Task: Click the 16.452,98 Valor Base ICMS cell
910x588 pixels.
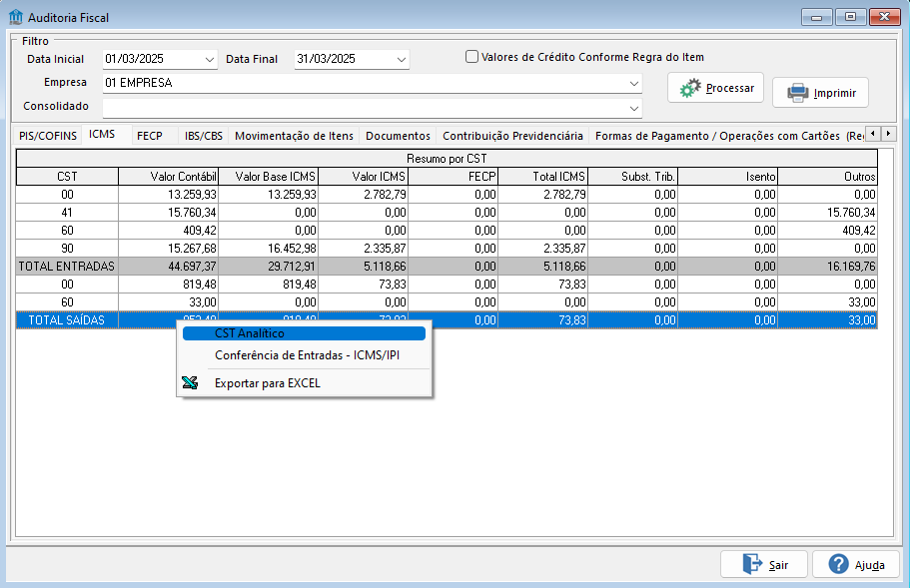Action: click(268, 249)
